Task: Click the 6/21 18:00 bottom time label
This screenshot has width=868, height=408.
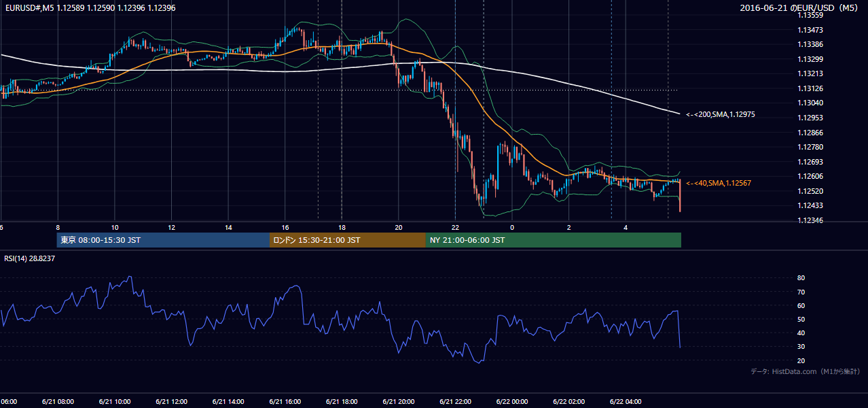Action: click(342, 401)
